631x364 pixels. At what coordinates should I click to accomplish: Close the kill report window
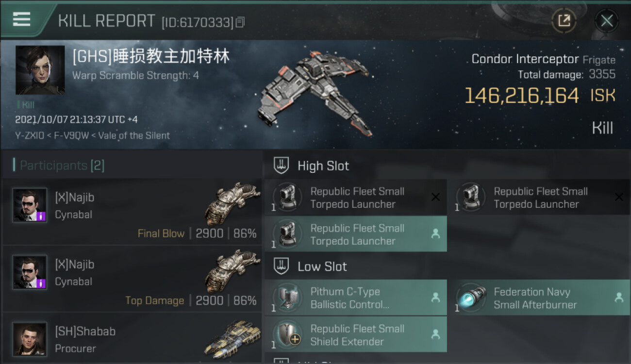(x=607, y=20)
